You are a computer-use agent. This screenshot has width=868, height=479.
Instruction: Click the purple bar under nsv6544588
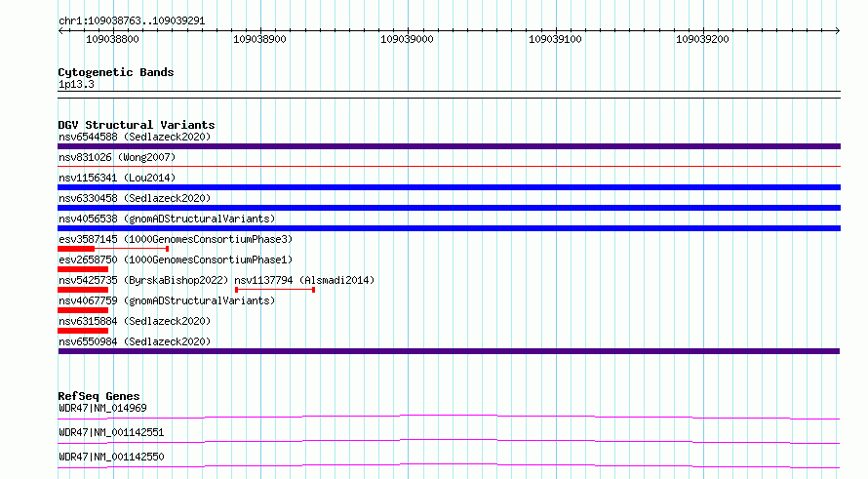[x=449, y=146]
